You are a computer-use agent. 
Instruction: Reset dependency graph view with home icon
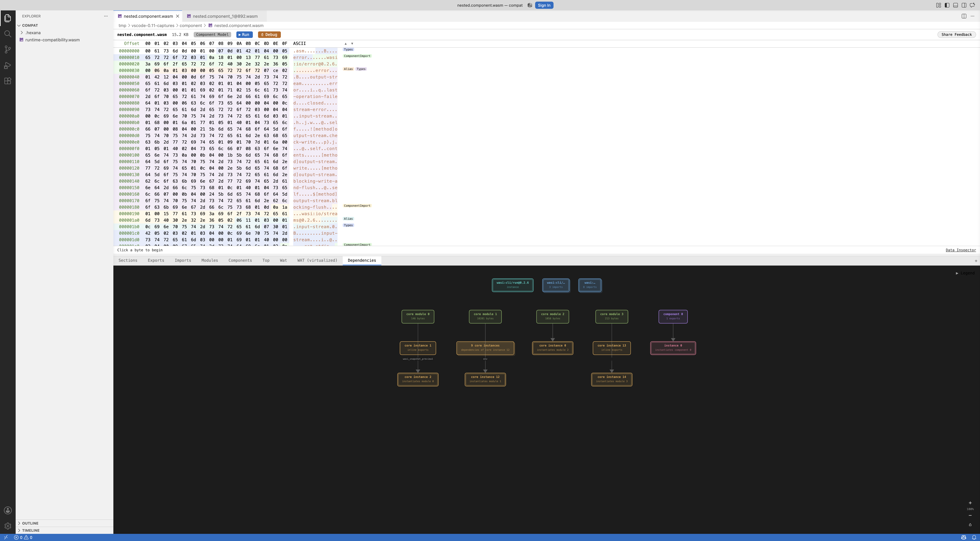pyautogui.click(x=970, y=525)
